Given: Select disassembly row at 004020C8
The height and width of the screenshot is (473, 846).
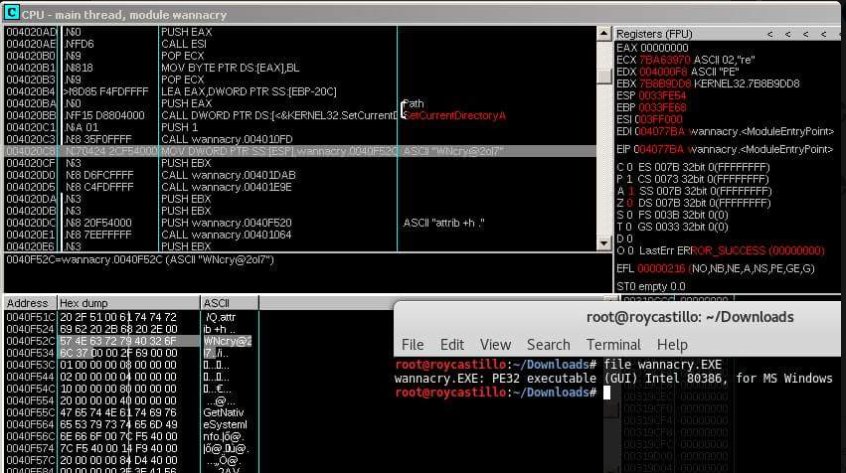Looking at the screenshot, I should (x=300, y=151).
